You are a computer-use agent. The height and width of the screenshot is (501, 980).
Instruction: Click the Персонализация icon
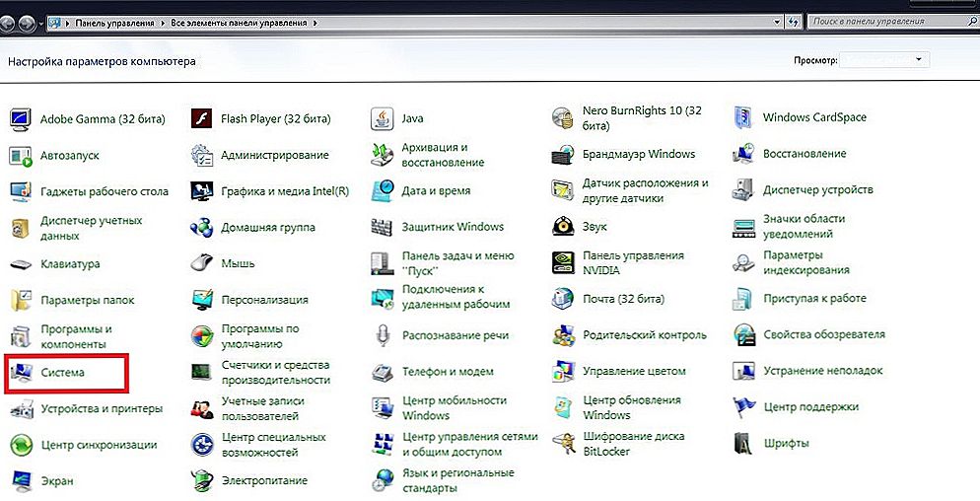coord(201,300)
